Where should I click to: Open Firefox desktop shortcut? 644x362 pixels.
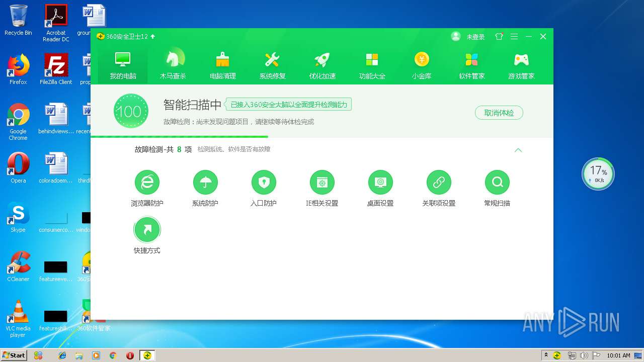click(18, 69)
